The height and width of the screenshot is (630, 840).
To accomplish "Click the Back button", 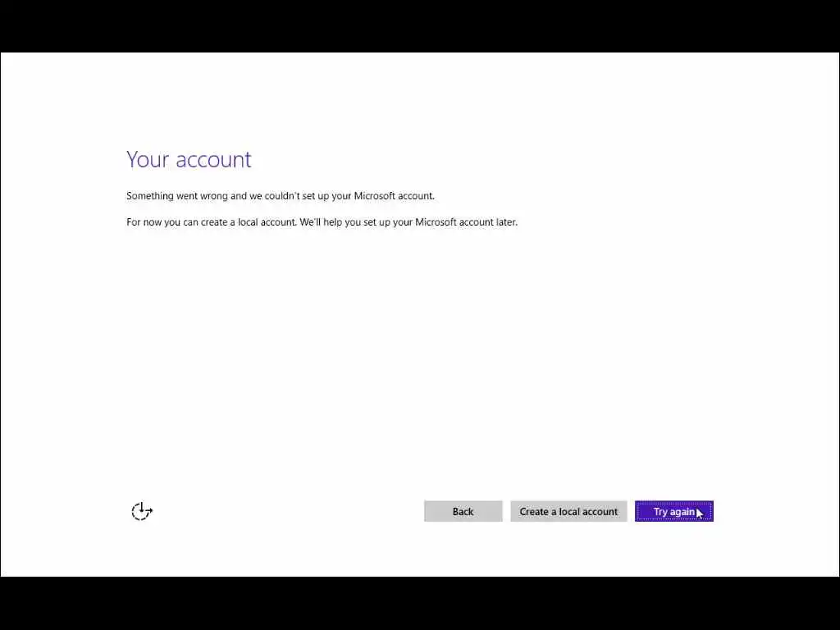I will [x=463, y=511].
